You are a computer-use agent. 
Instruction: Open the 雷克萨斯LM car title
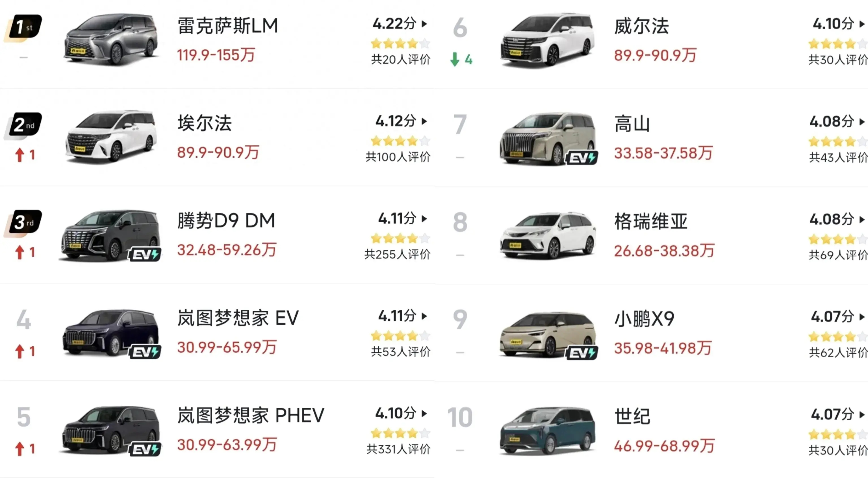tap(228, 26)
